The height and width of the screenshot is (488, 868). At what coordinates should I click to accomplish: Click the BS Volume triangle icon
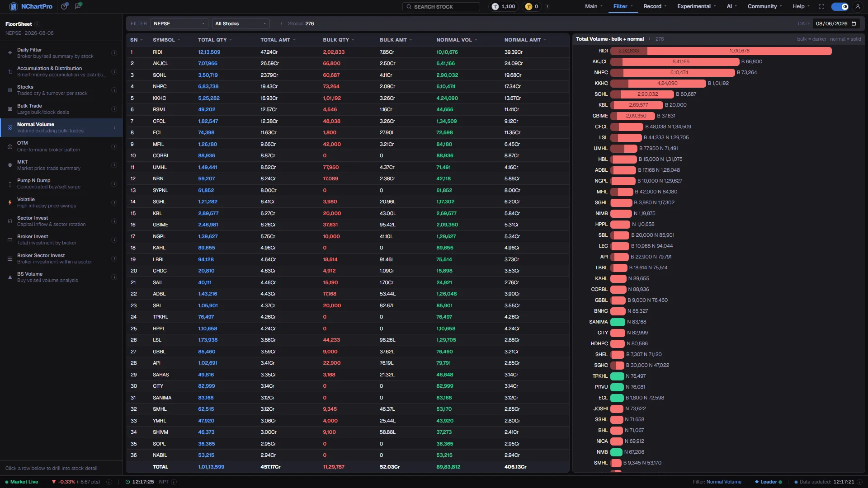point(10,277)
